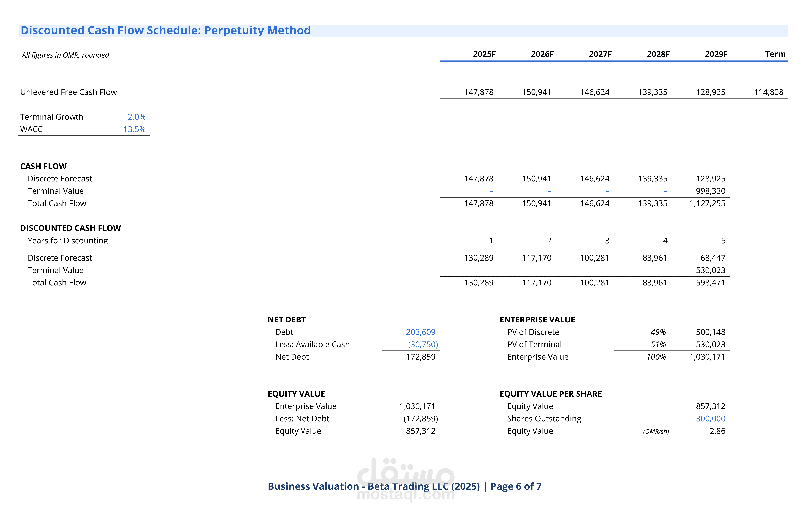Click the Business Valuation footer text

tap(404, 486)
